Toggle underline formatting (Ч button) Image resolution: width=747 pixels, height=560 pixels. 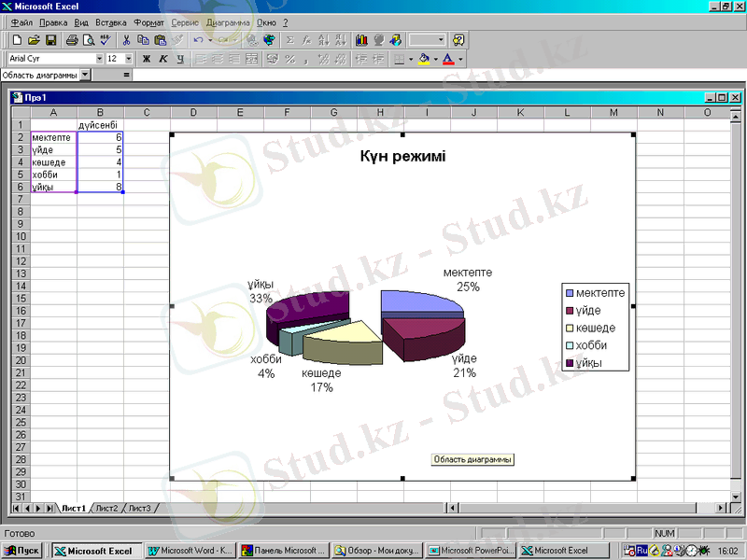(179, 59)
